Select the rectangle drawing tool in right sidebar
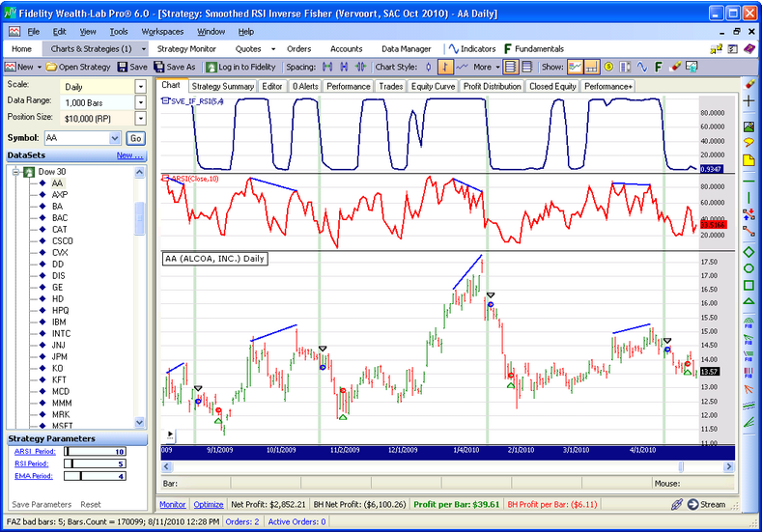The height and width of the screenshot is (532, 762). point(749,285)
